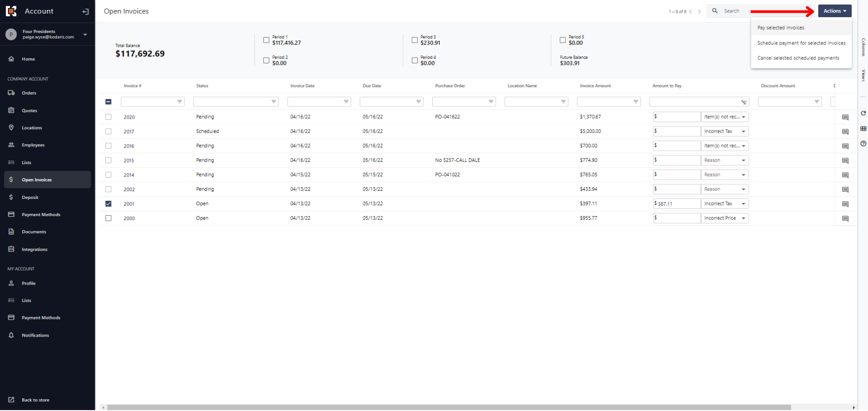
Task: Click the Open Invoices dollar icon
Action: (x=11, y=179)
